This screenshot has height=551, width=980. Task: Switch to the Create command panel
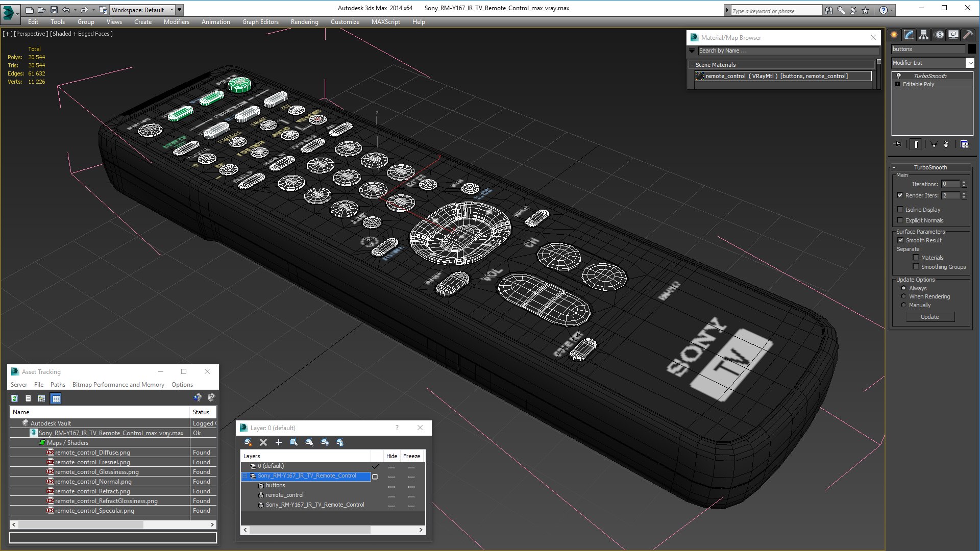tap(894, 35)
